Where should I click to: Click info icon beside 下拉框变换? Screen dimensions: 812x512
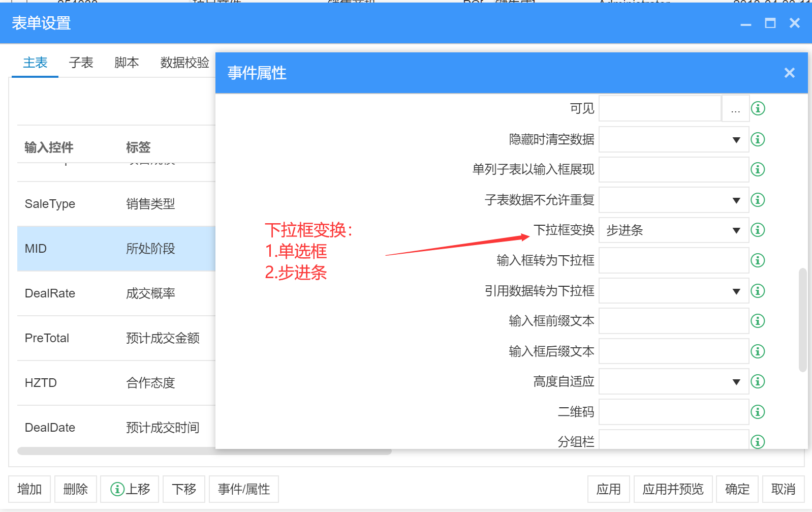[758, 230]
